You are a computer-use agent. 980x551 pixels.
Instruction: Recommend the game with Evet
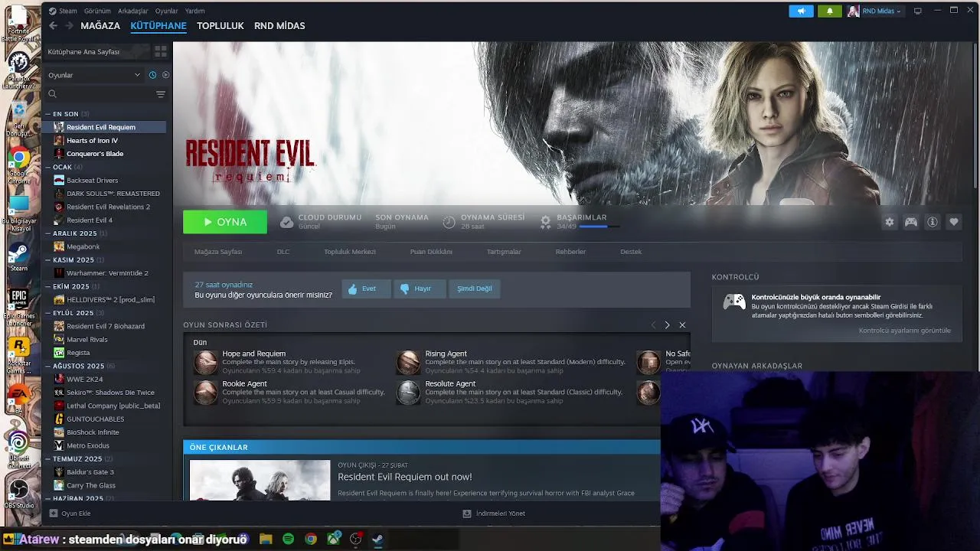[x=366, y=289]
